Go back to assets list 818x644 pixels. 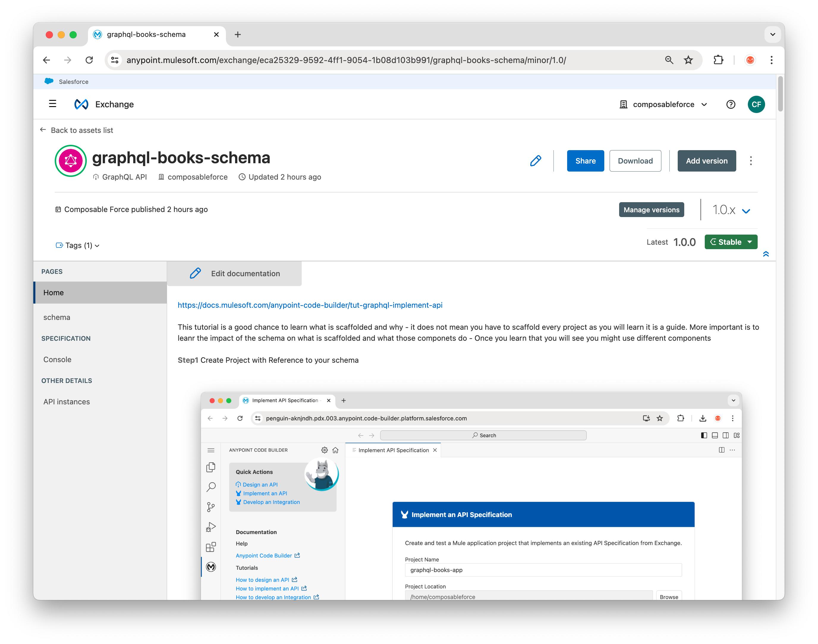pos(76,130)
